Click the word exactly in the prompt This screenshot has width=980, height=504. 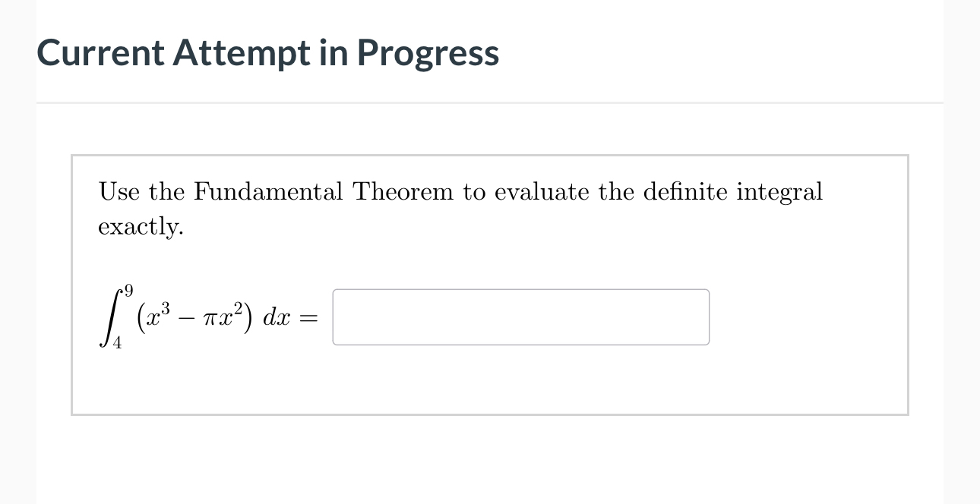(x=139, y=226)
